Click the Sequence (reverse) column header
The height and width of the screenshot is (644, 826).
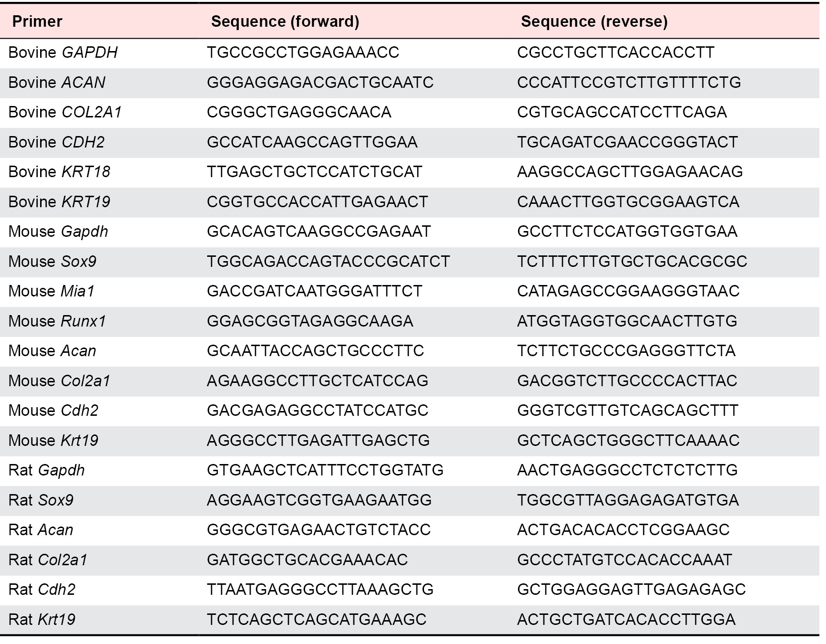(594, 21)
